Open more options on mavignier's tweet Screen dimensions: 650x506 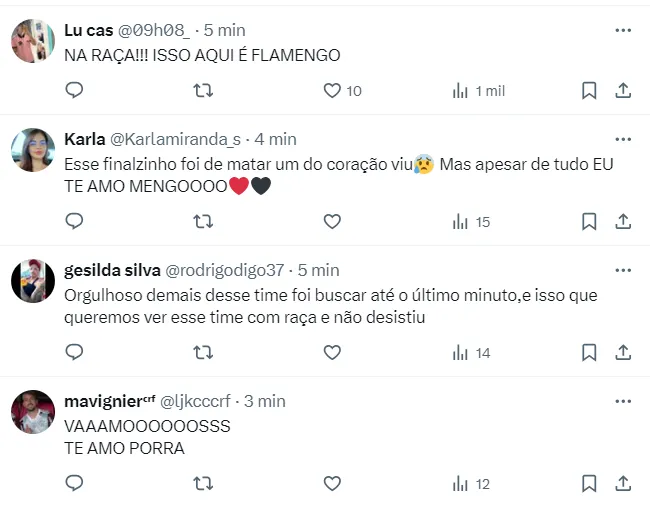623,401
